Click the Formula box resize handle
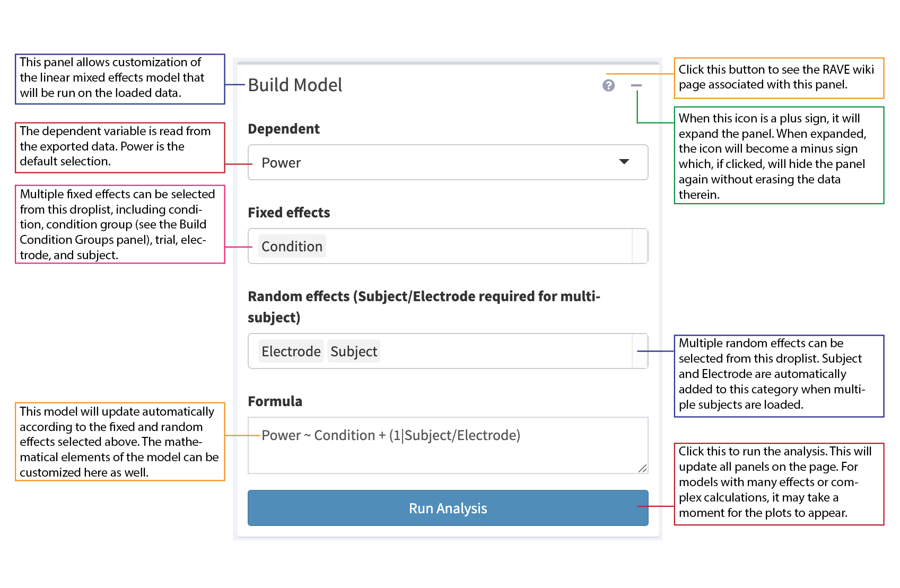 [x=643, y=468]
